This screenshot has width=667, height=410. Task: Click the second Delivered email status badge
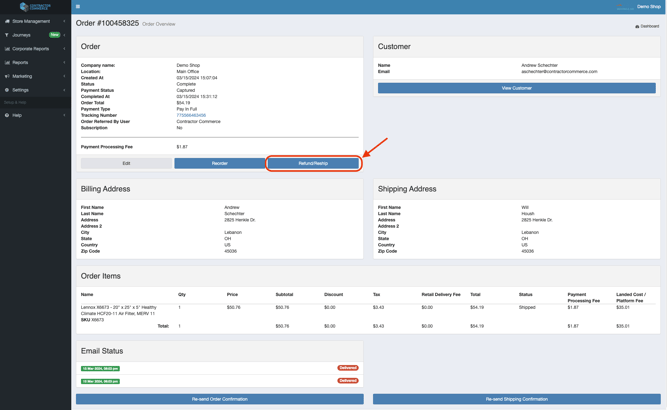click(x=348, y=381)
